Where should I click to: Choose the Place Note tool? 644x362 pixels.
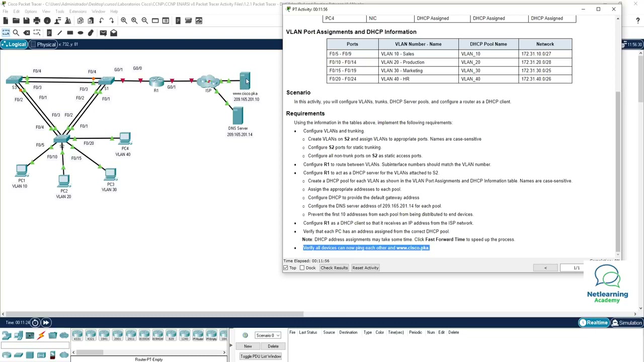(x=49, y=33)
